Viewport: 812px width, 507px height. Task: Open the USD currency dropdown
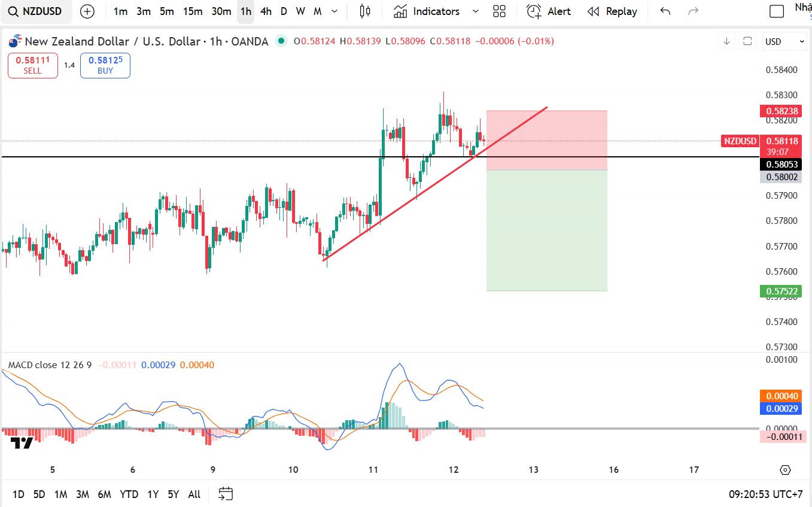[784, 41]
